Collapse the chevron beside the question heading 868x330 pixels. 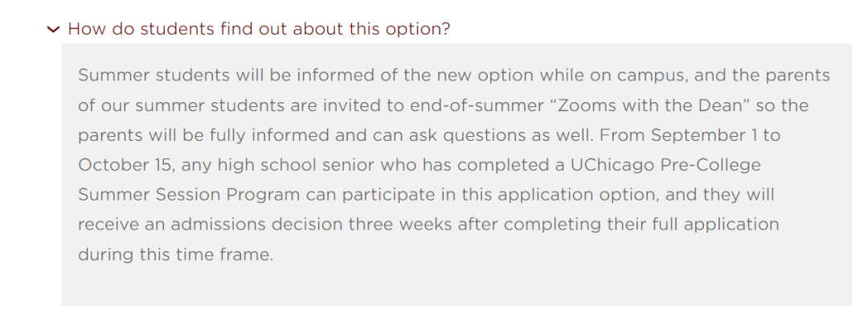click(53, 30)
